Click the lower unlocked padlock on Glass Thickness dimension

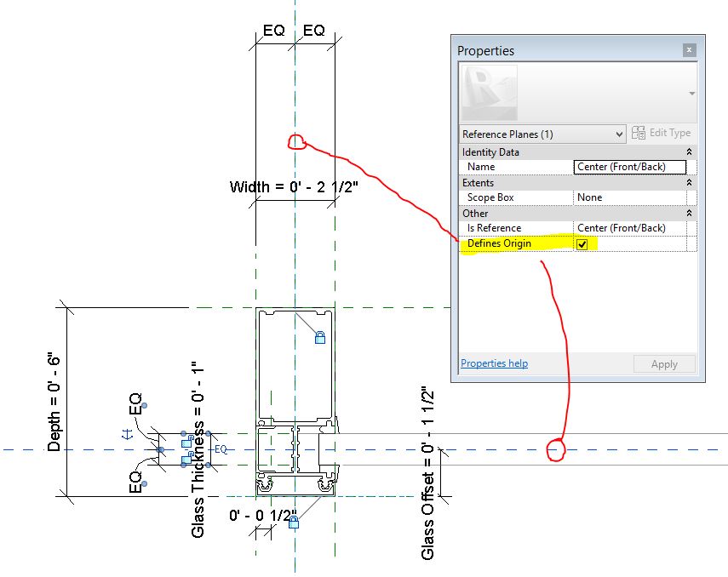tap(187, 458)
